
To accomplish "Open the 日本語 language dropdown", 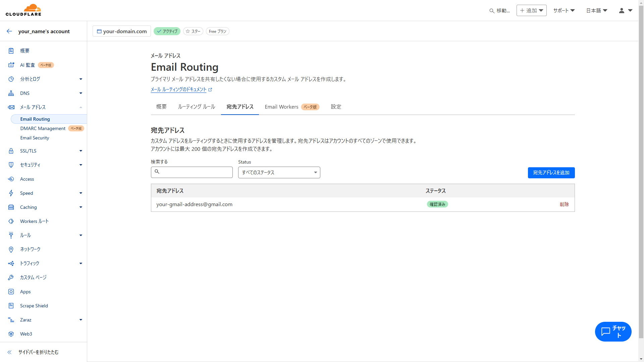I will tap(596, 10).
